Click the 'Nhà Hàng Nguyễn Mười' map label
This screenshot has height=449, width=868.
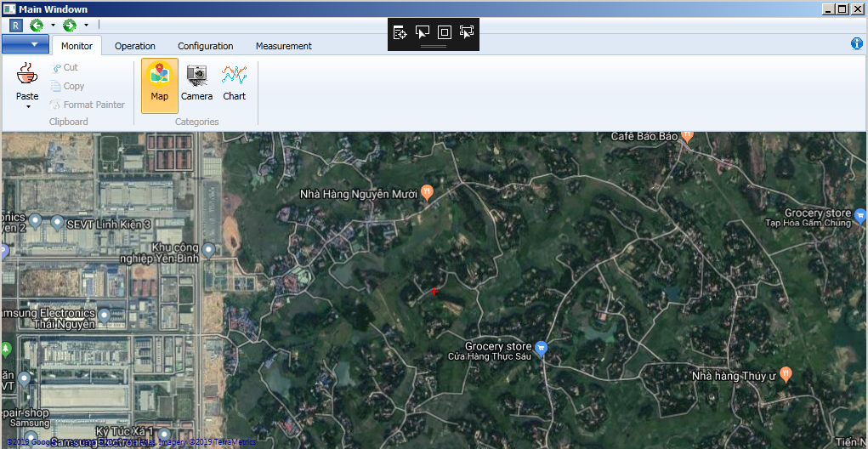pyautogui.click(x=359, y=195)
